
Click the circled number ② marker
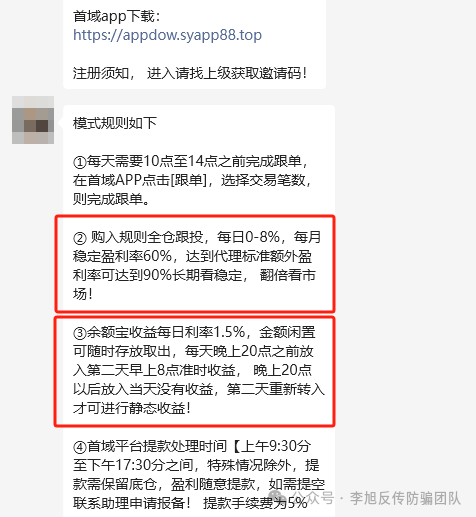80,238
